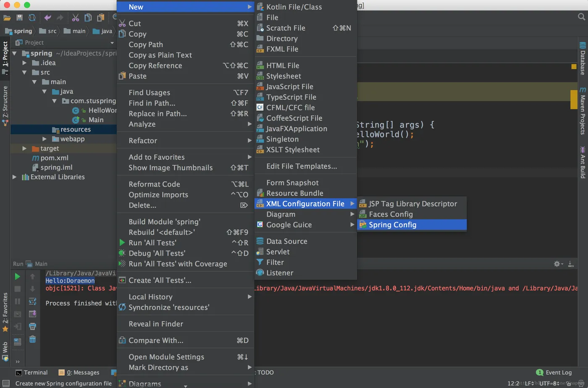The height and width of the screenshot is (388, 588).
Task: Open the 2: Favorites side tab
Action: (5, 313)
